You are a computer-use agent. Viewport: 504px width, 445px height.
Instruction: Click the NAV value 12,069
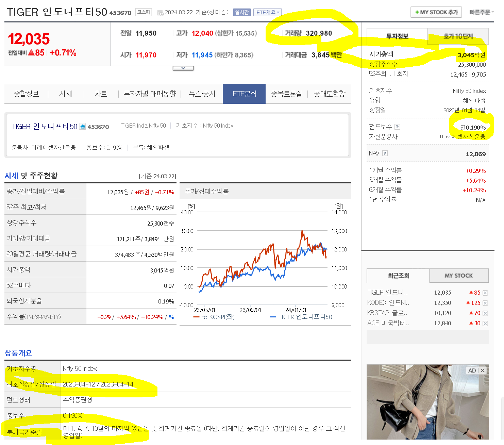(x=475, y=154)
